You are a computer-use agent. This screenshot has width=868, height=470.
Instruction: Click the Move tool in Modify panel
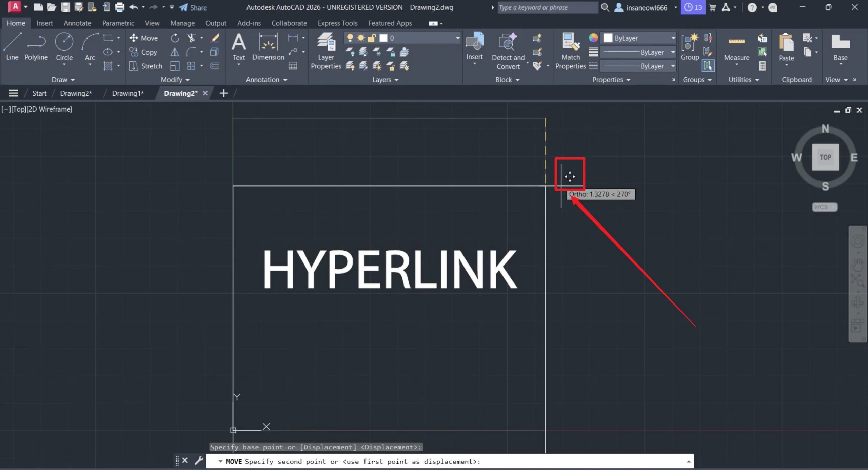click(x=143, y=38)
